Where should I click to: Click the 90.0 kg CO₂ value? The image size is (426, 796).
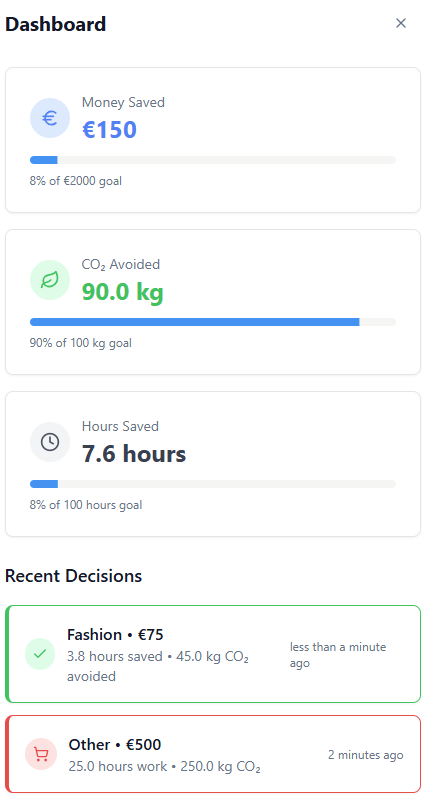[x=123, y=292]
